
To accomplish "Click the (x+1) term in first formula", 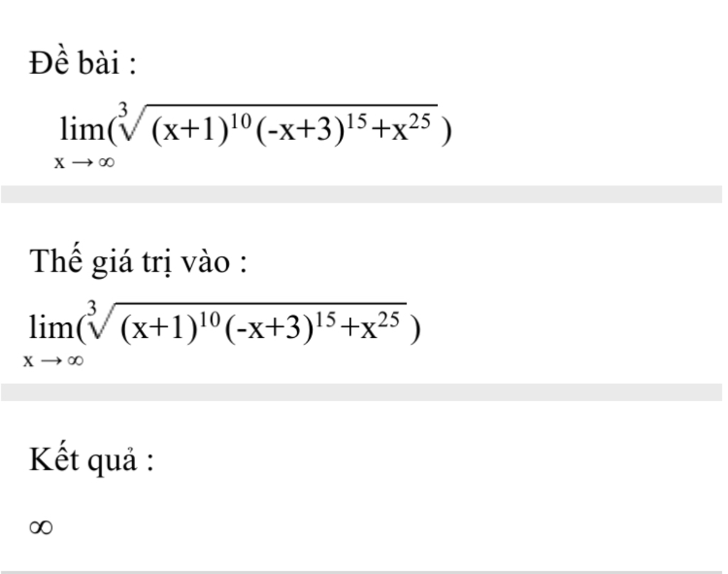I will 191,129.
